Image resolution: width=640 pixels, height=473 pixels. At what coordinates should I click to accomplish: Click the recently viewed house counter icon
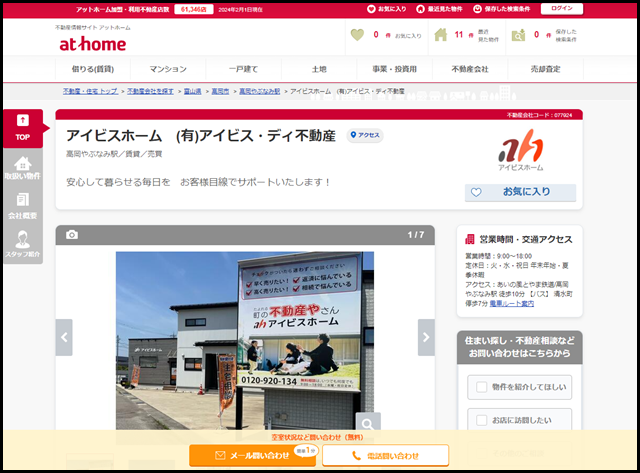pos(440,35)
